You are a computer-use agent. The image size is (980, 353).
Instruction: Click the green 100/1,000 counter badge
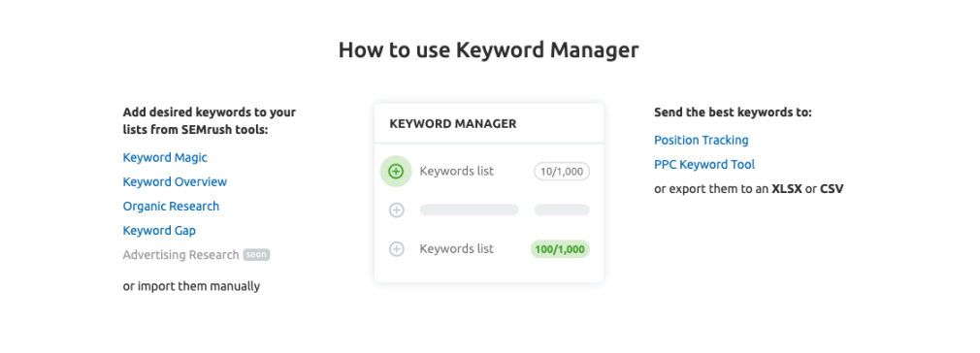click(x=560, y=249)
